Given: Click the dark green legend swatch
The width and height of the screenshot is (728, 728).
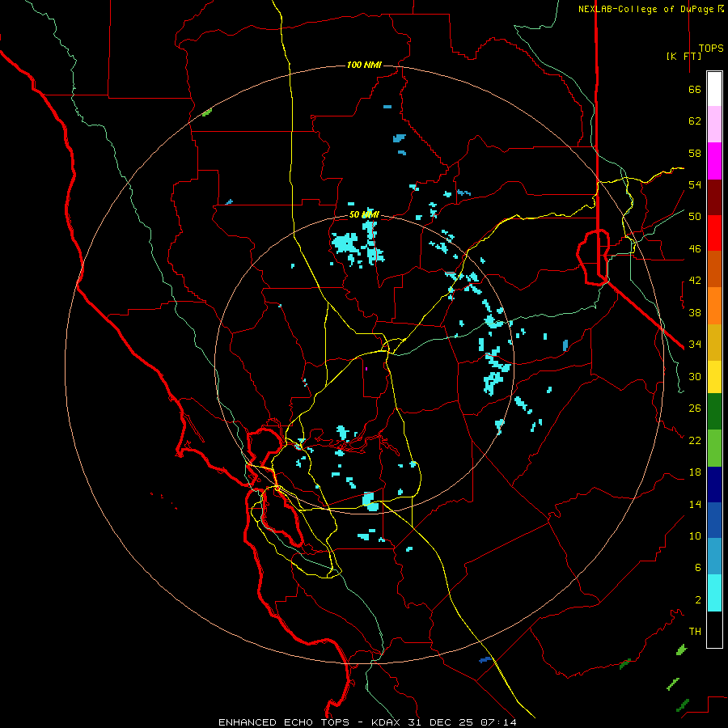Looking at the screenshot, I should pos(714,412).
